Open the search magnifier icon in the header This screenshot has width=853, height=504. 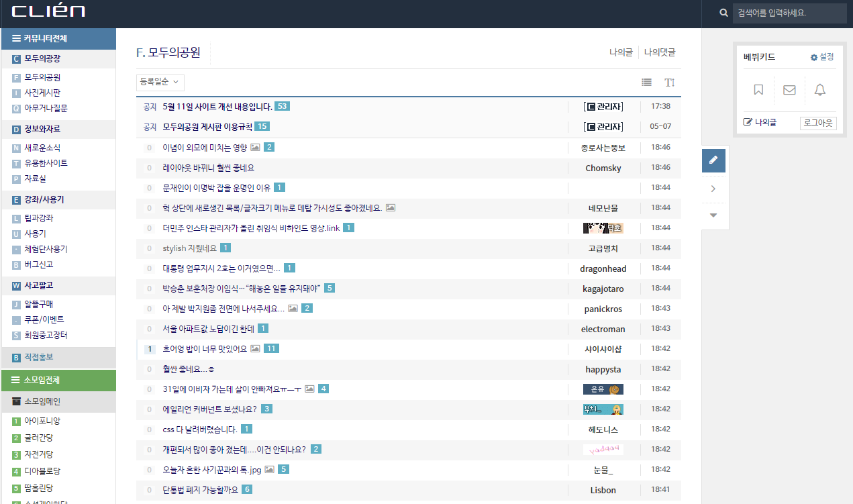[x=723, y=13]
